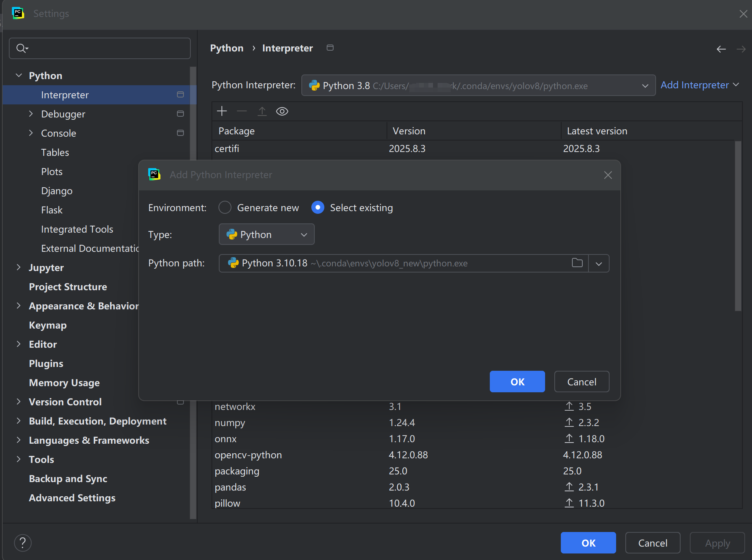Click the help question mark icon
This screenshot has height=560, width=752.
pyautogui.click(x=23, y=543)
